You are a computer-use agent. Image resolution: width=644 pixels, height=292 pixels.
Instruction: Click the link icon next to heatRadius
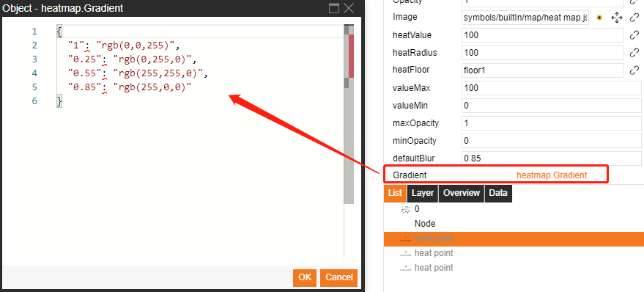pos(634,53)
